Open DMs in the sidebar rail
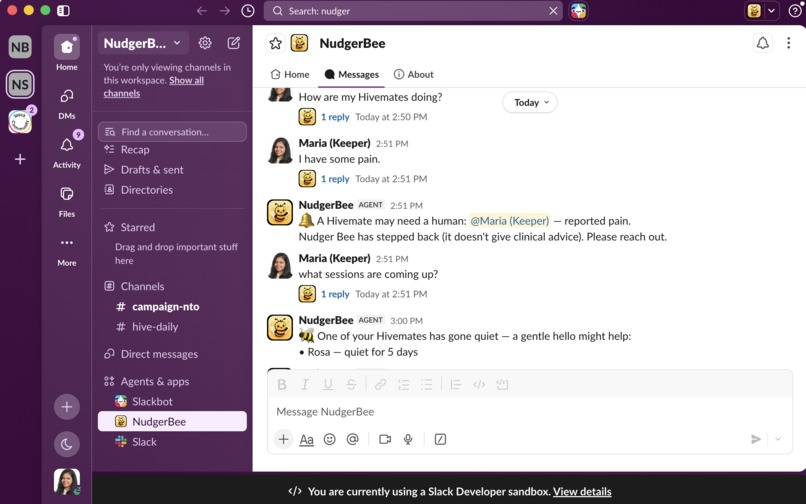Image resolution: width=806 pixels, height=504 pixels. [67, 104]
